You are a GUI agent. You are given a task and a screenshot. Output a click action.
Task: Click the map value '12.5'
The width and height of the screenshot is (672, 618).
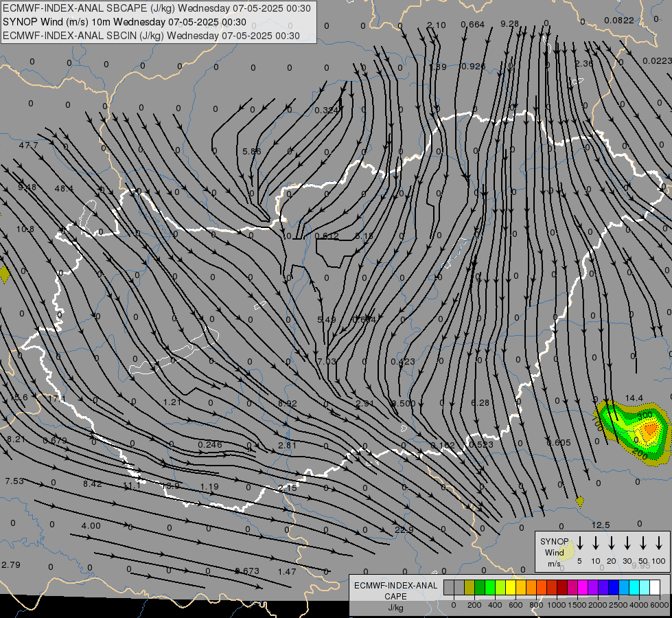tap(601, 525)
